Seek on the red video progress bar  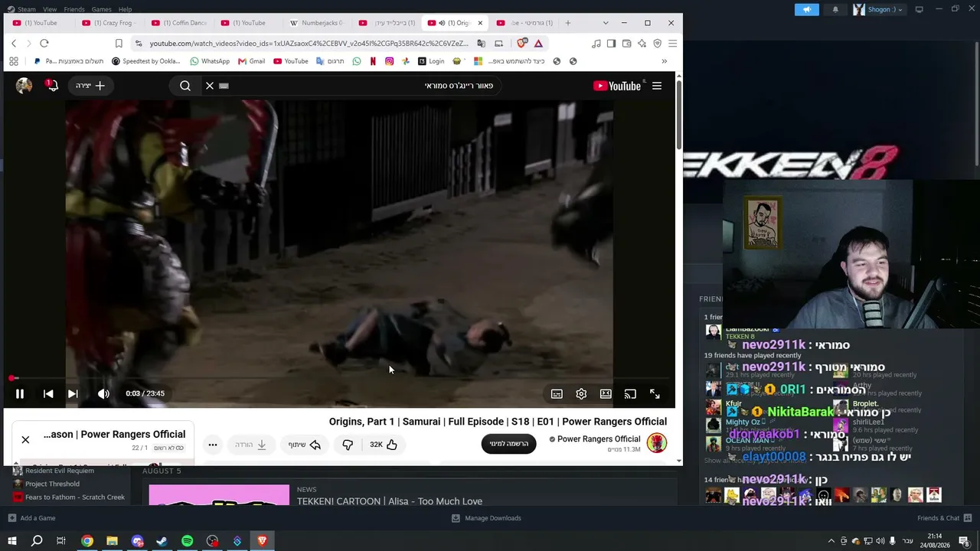pyautogui.click(x=339, y=378)
